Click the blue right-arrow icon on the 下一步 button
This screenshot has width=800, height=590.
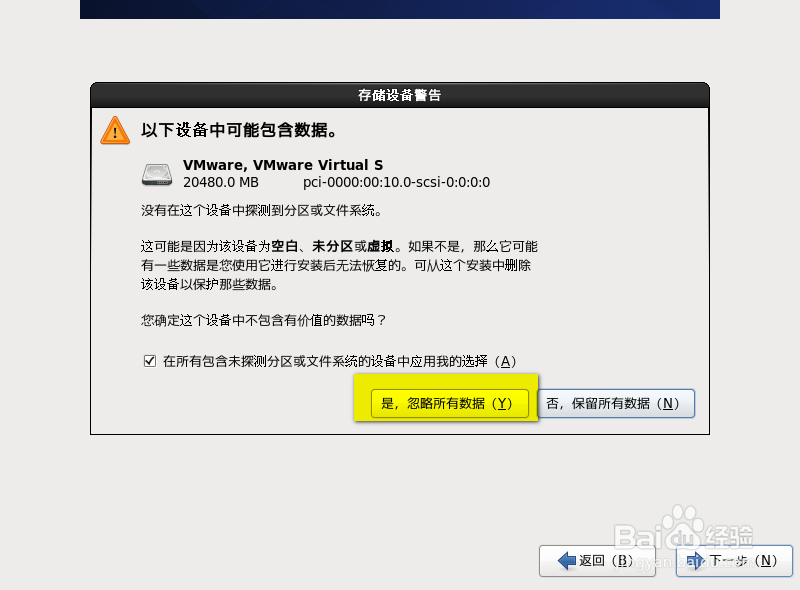pos(696,561)
